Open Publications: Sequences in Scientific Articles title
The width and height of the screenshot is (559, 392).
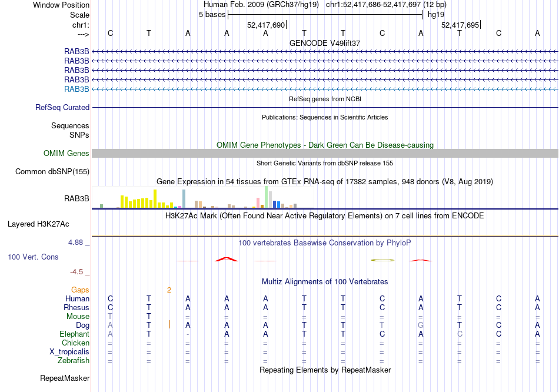(x=325, y=117)
